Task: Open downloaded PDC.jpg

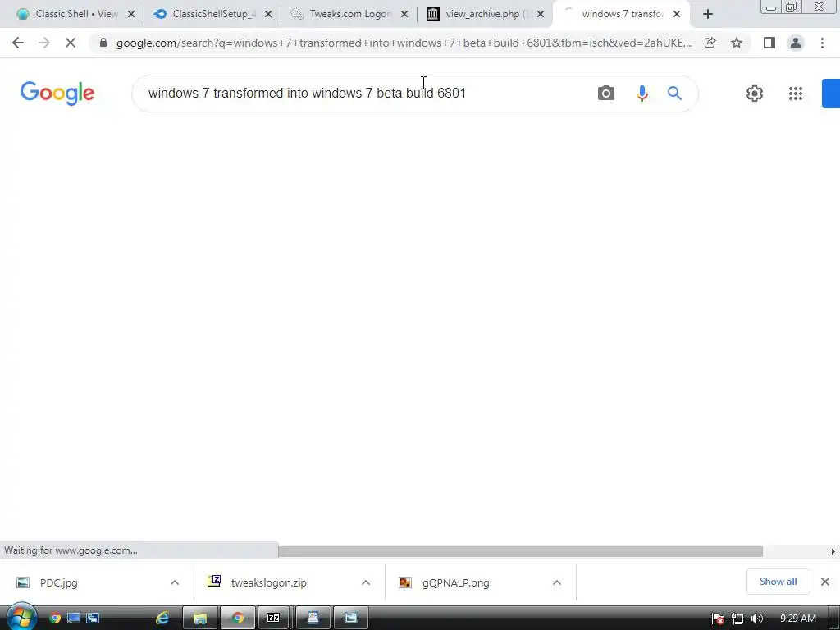Action: (59, 583)
